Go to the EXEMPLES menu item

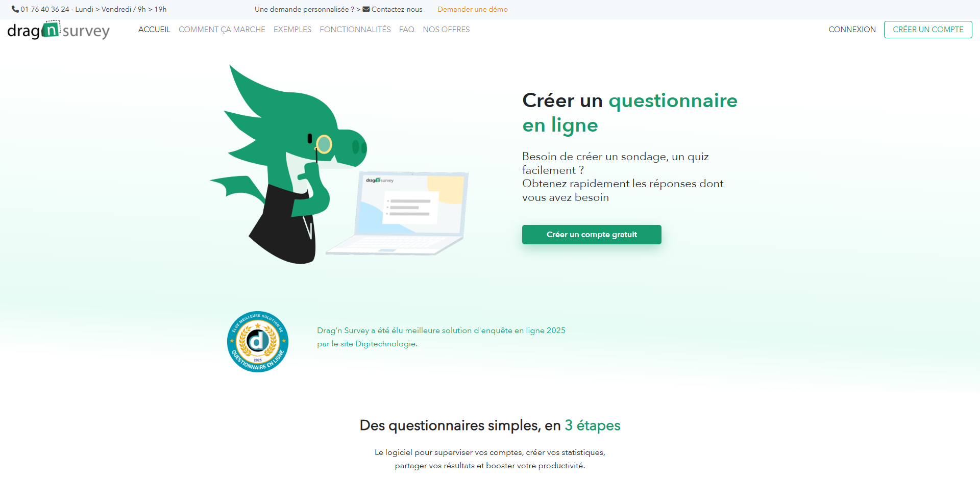click(292, 30)
